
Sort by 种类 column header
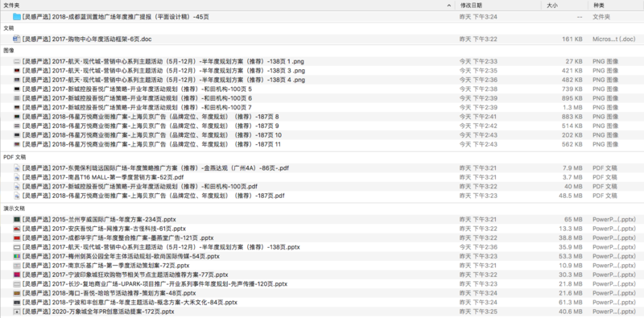click(x=598, y=6)
